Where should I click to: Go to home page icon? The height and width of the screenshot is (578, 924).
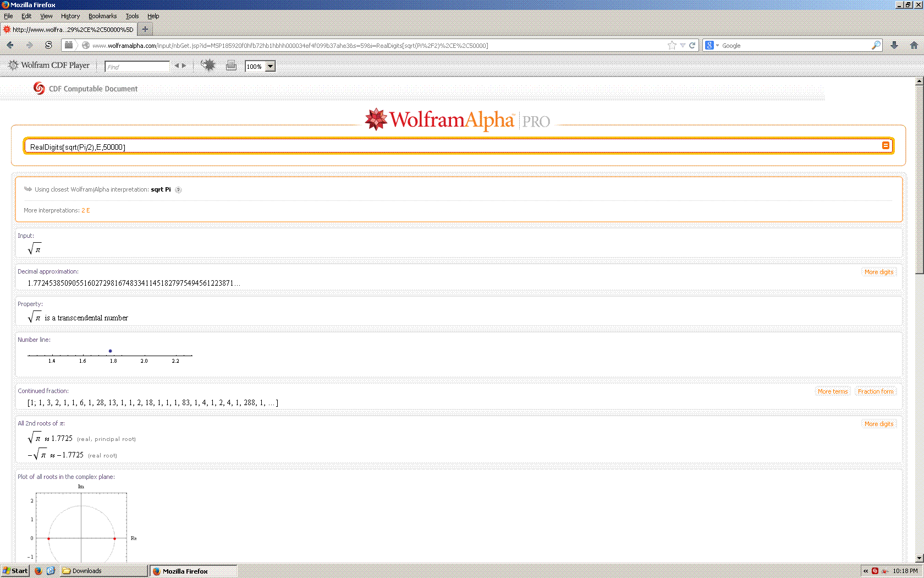(914, 45)
